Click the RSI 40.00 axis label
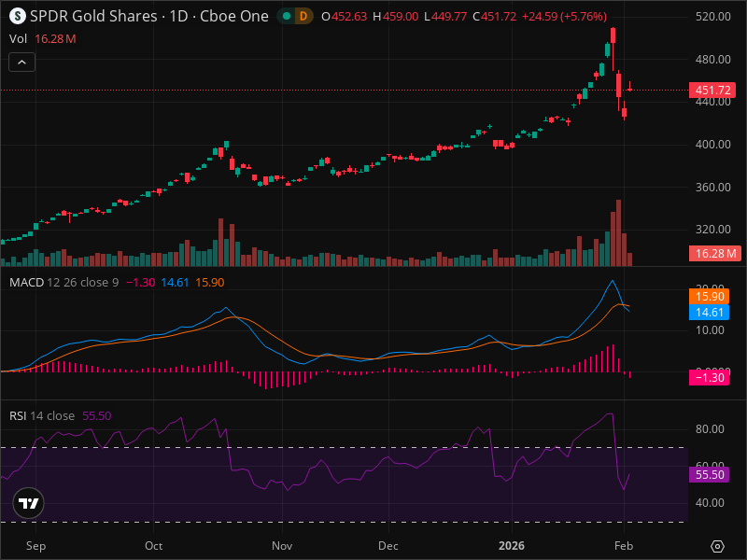Image resolution: width=747 pixels, height=560 pixels. coord(710,503)
